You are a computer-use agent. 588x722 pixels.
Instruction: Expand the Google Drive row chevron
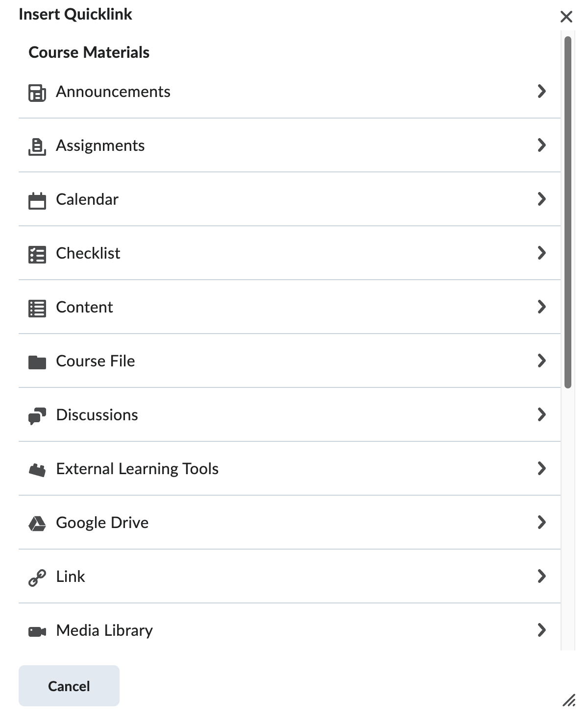click(541, 522)
